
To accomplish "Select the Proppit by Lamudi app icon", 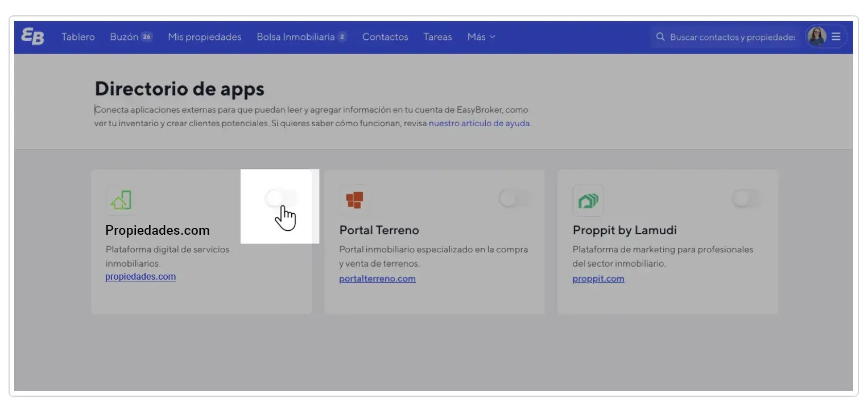I will [588, 200].
